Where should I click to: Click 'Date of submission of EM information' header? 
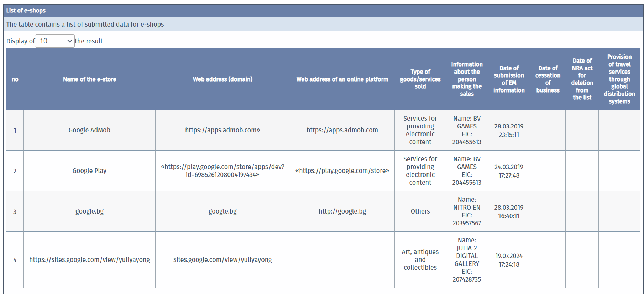509,79
